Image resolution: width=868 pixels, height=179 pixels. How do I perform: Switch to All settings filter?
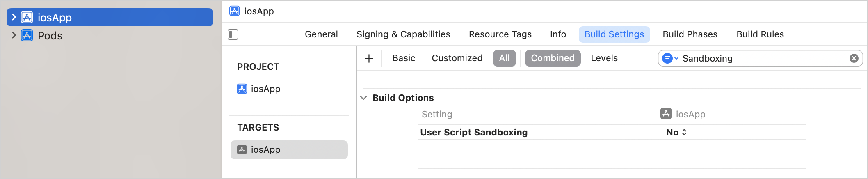(x=504, y=58)
